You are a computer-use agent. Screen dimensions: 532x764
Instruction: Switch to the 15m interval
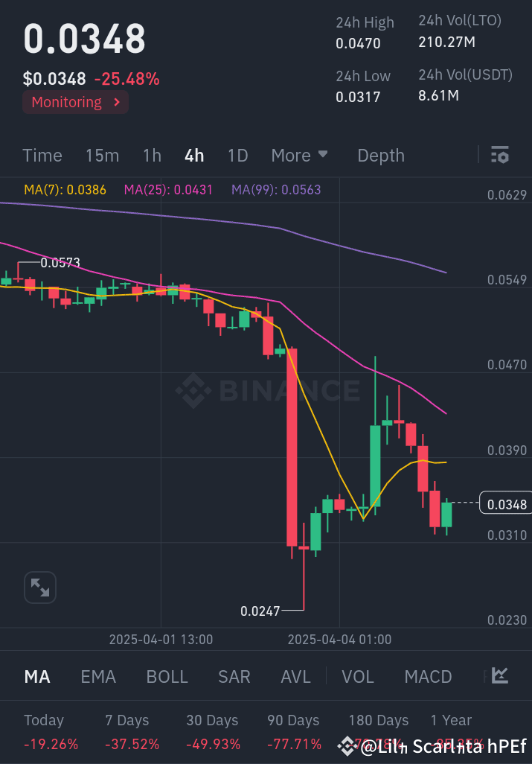(102, 155)
